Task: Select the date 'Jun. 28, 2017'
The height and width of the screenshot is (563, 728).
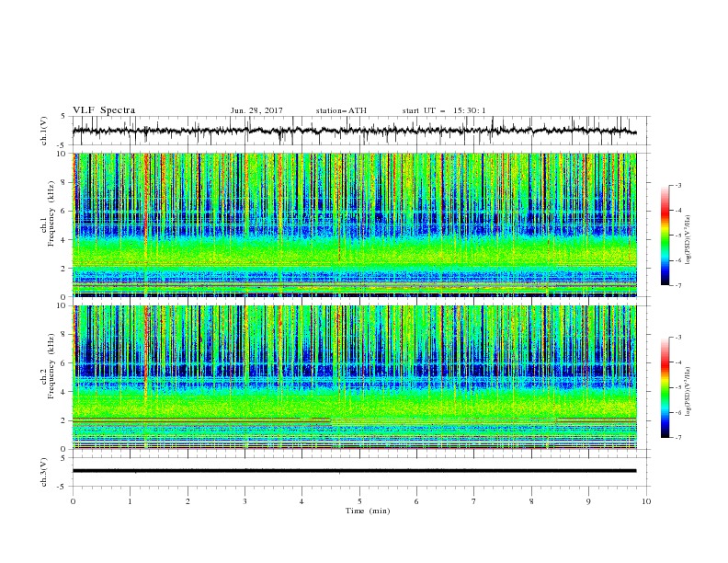Action: (256, 110)
